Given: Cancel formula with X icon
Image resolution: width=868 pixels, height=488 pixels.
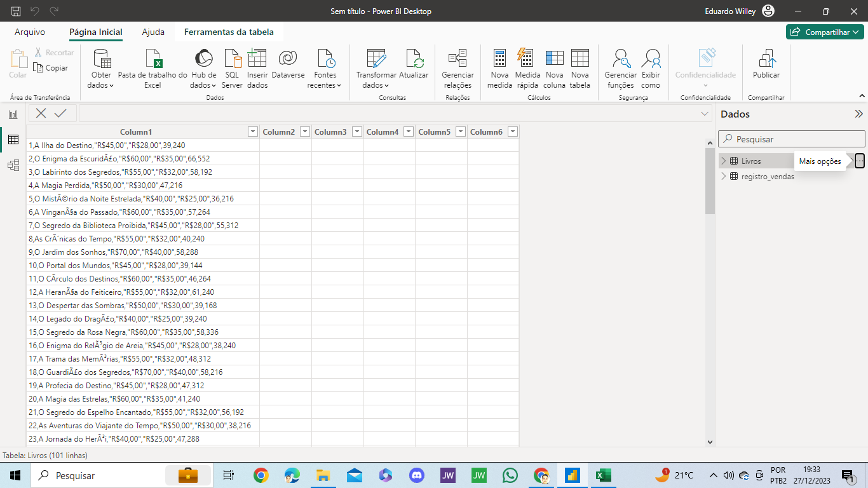Looking at the screenshot, I should tap(41, 113).
